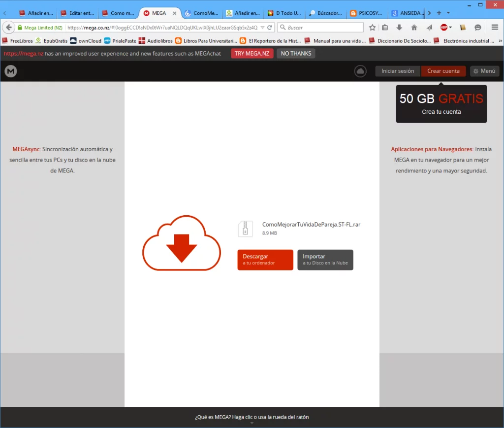504x428 pixels.
Task: Click the cloud icon beside Iniciar sesión
Action: tap(360, 71)
